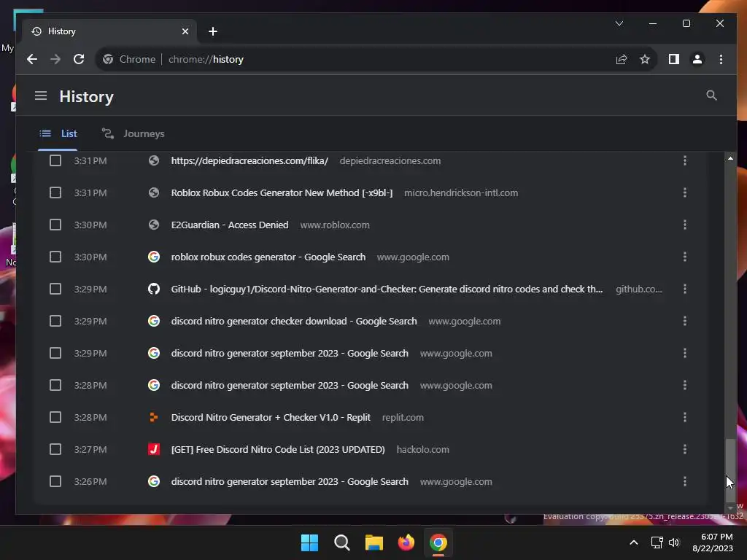Select the History browser tab
747x560 pixels.
[109, 31]
